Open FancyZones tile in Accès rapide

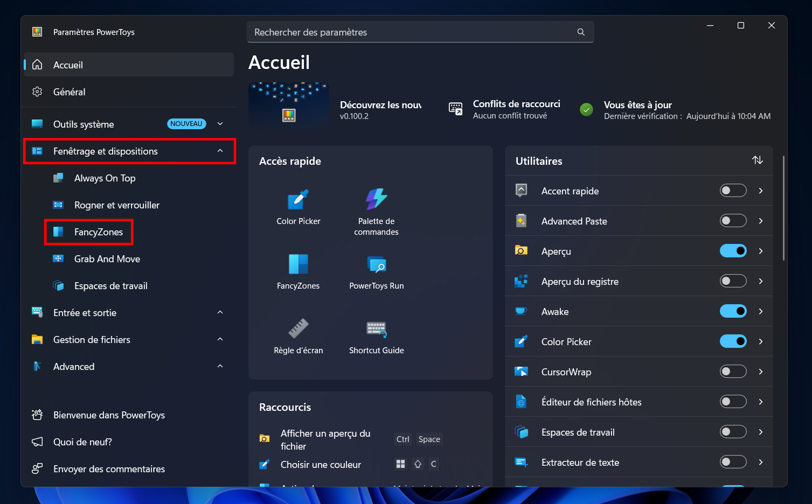(298, 271)
